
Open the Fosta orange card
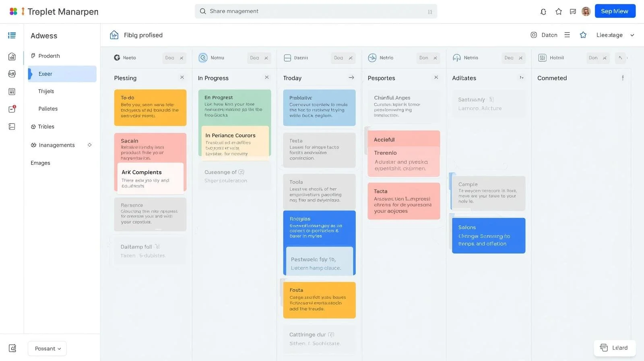[x=319, y=300]
